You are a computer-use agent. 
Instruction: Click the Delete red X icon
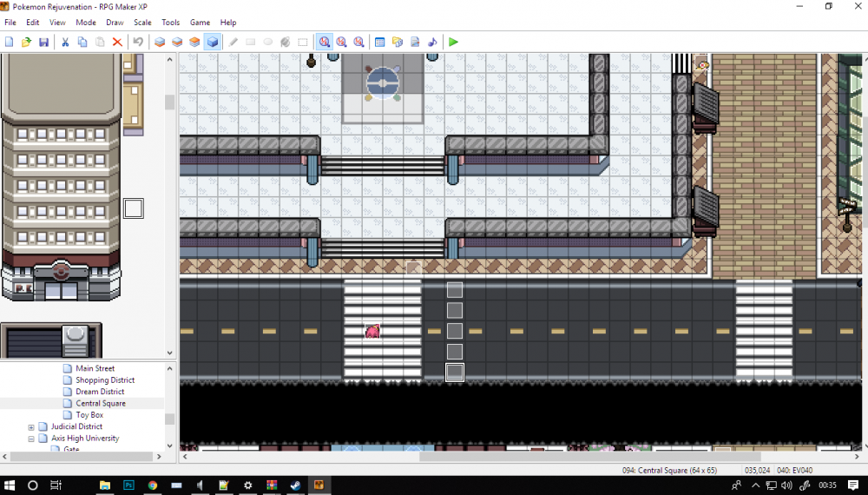click(117, 42)
